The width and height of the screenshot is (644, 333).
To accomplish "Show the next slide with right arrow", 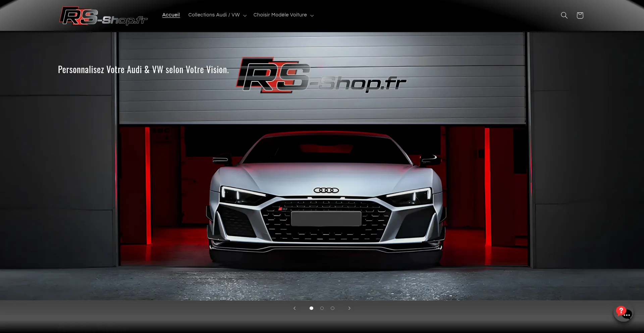I will point(349,308).
